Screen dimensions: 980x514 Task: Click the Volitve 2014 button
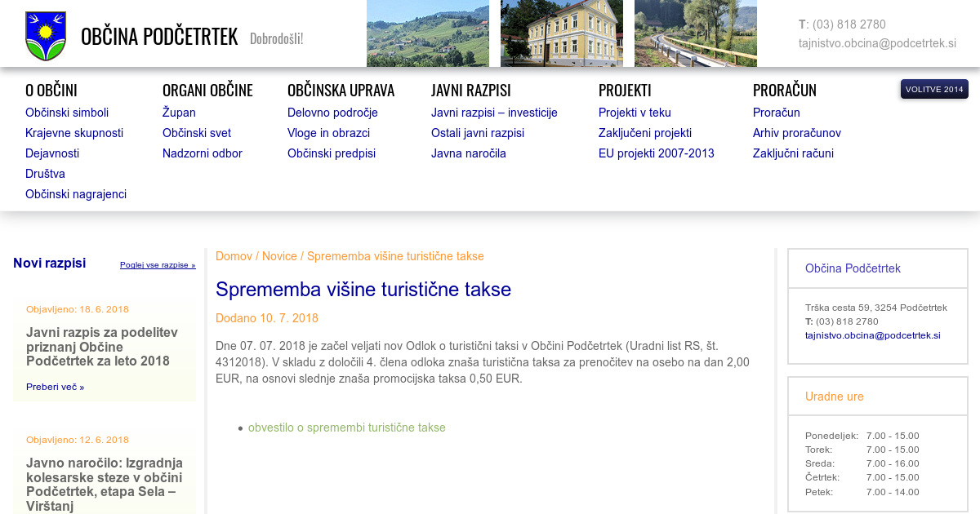[934, 89]
